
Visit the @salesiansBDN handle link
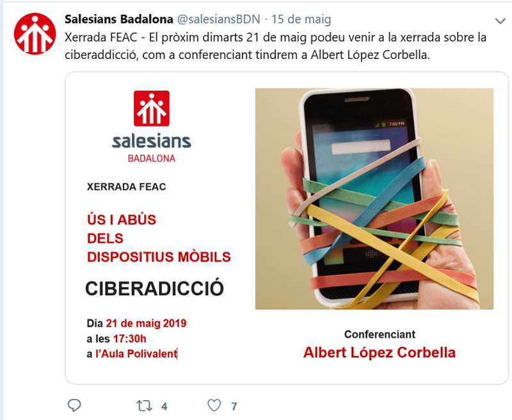(218, 19)
